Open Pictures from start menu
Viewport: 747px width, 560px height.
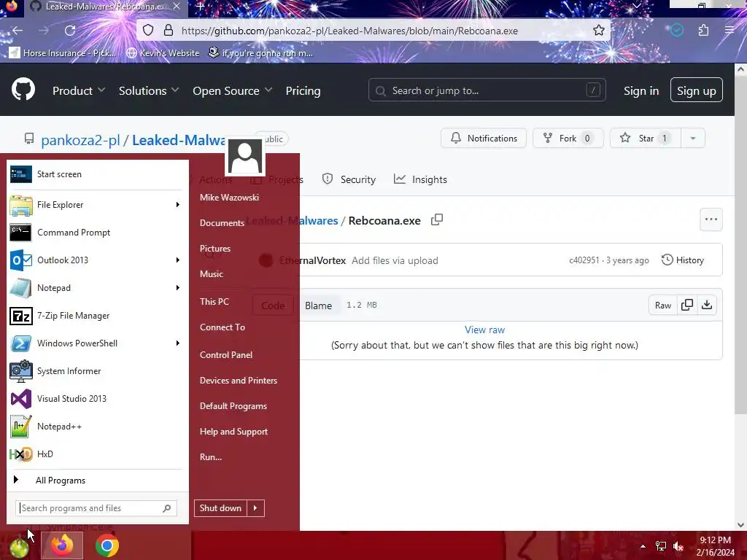coord(215,249)
